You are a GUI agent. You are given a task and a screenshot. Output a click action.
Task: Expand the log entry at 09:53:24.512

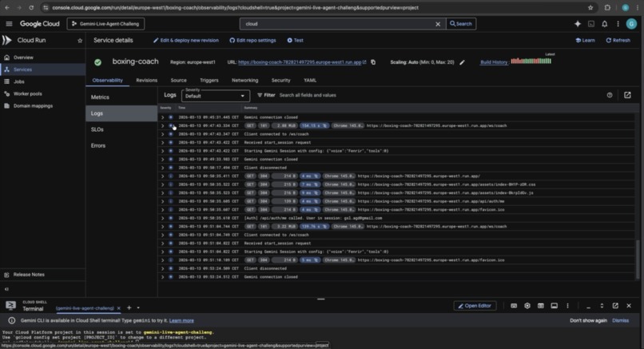click(x=163, y=277)
